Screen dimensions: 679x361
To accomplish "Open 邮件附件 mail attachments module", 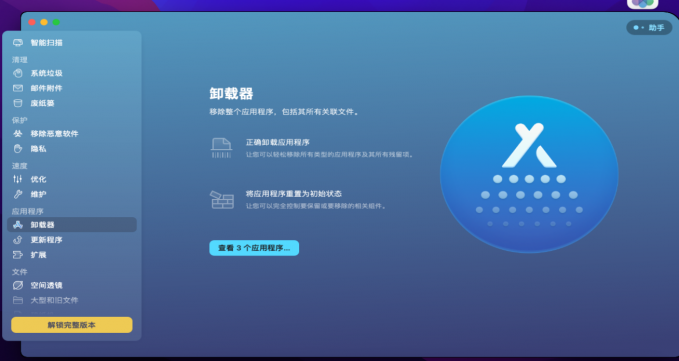I will coord(71,88).
